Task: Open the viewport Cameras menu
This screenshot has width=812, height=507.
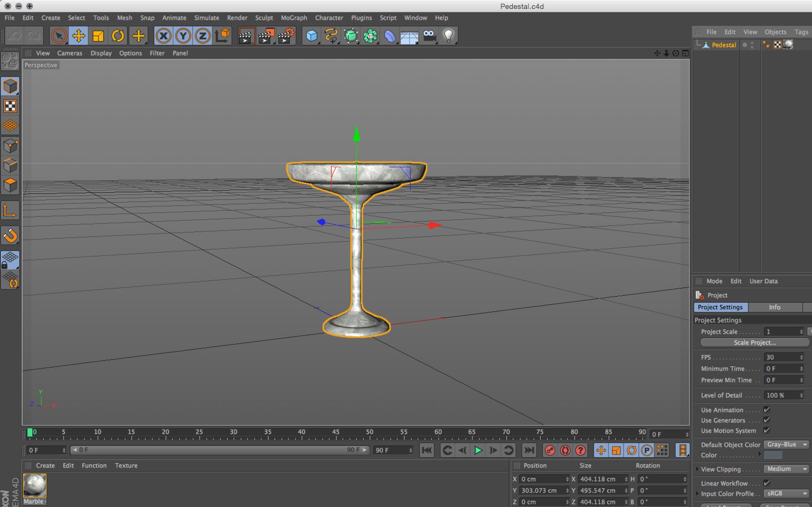Action: 70,53
